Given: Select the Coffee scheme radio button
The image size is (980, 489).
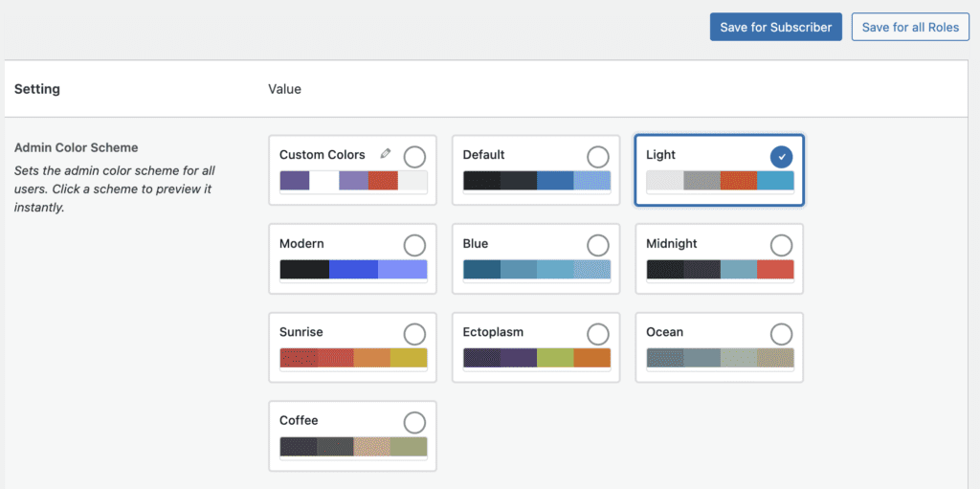Looking at the screenshot, I should (414, 423).
